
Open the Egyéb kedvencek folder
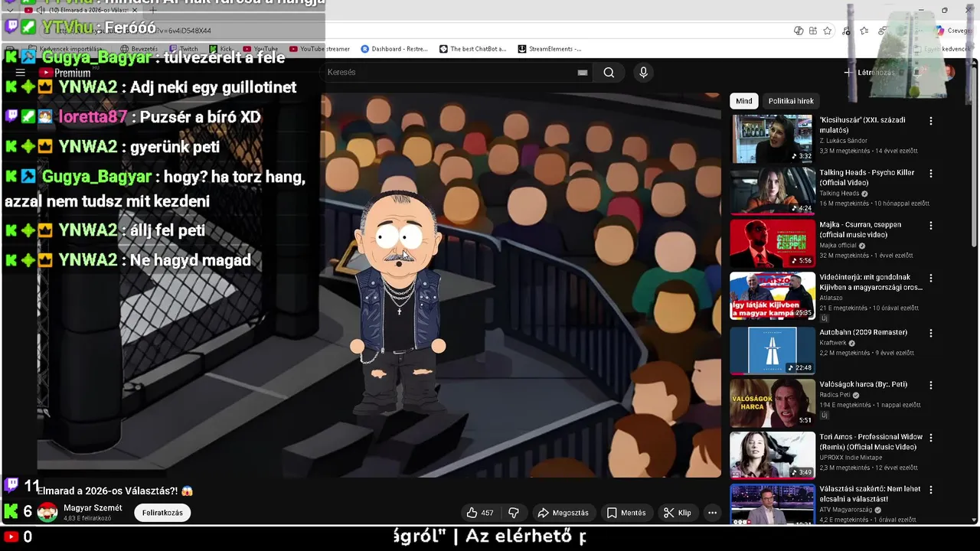click(942, 49)
